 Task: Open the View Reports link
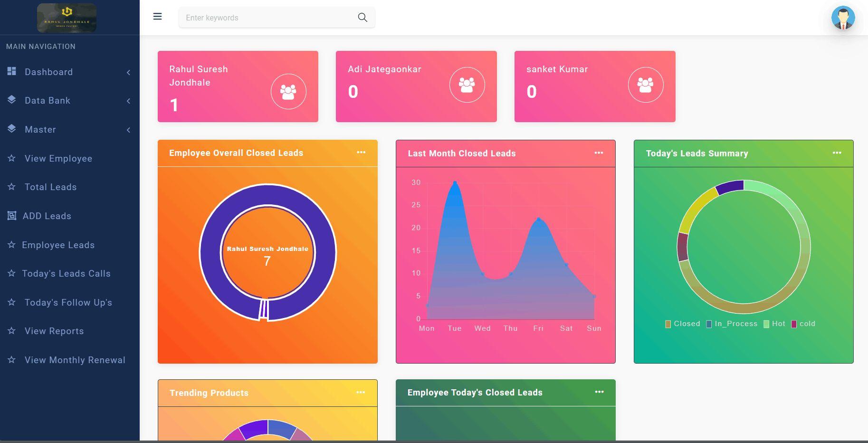point(54,331)
